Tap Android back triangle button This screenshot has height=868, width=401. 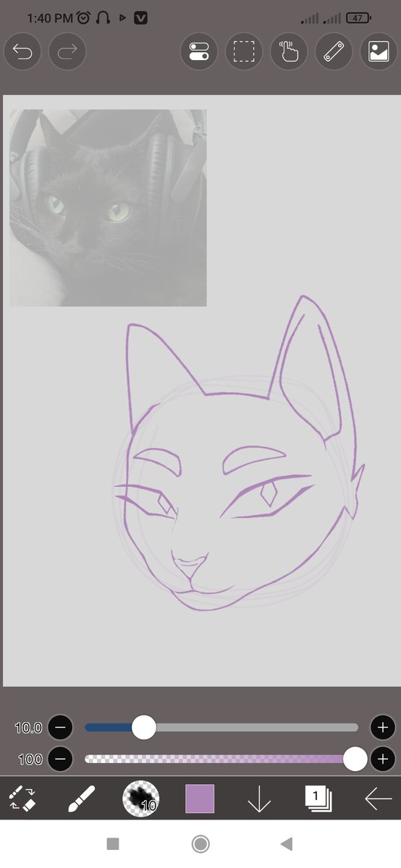(x=287, y=843)
